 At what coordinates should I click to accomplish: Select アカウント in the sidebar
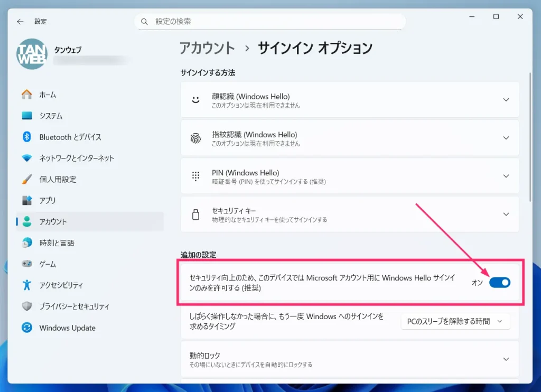click(90, 221)
